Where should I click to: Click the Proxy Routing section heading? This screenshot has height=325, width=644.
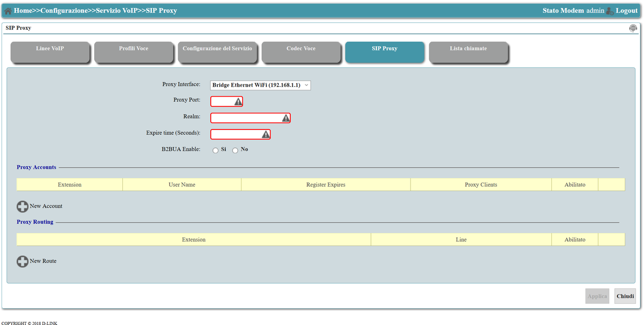(x=35, y=222)
